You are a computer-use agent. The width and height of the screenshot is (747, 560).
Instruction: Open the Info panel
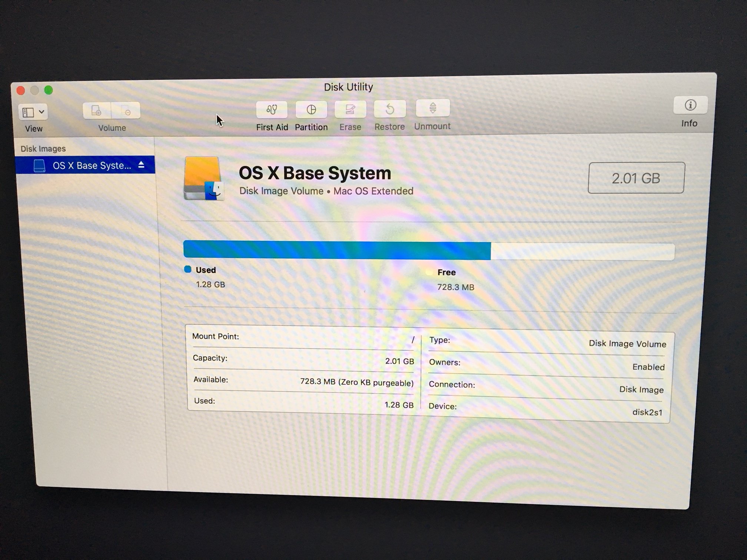690,106
